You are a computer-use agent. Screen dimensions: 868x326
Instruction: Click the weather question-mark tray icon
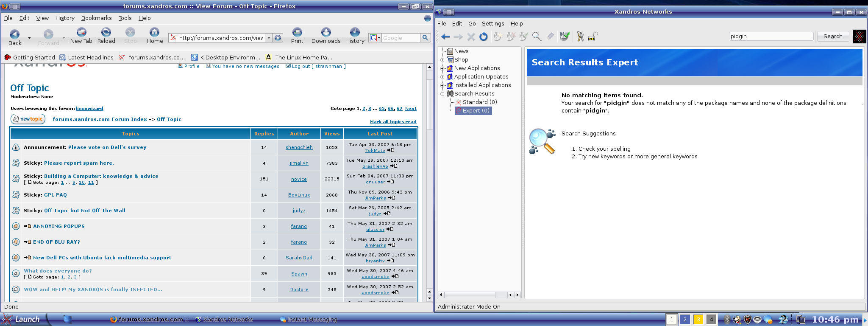tap(783, 320)
